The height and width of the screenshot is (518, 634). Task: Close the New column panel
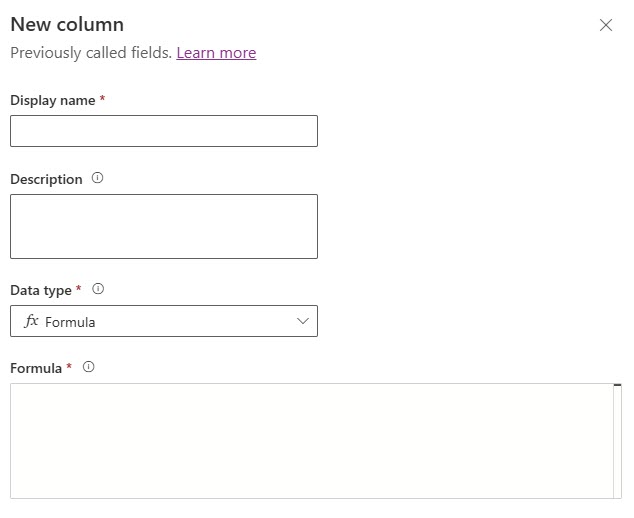(605, 25)
